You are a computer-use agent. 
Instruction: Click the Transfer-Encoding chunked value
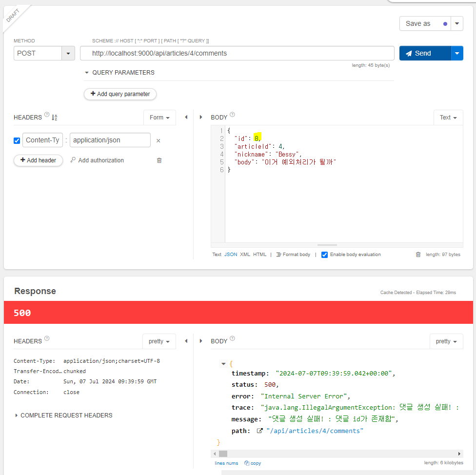tap(75, 371)
